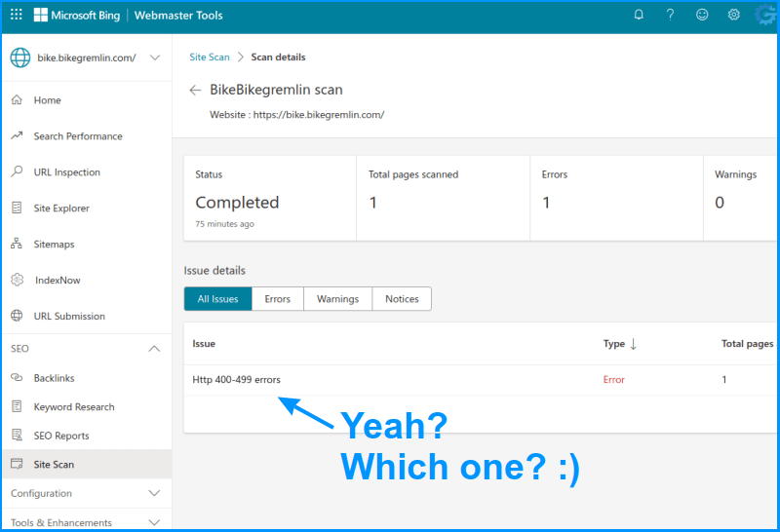Click the Scan details breadcrumb text
Viewport: 780px width, 532px height.
(278, 57)
